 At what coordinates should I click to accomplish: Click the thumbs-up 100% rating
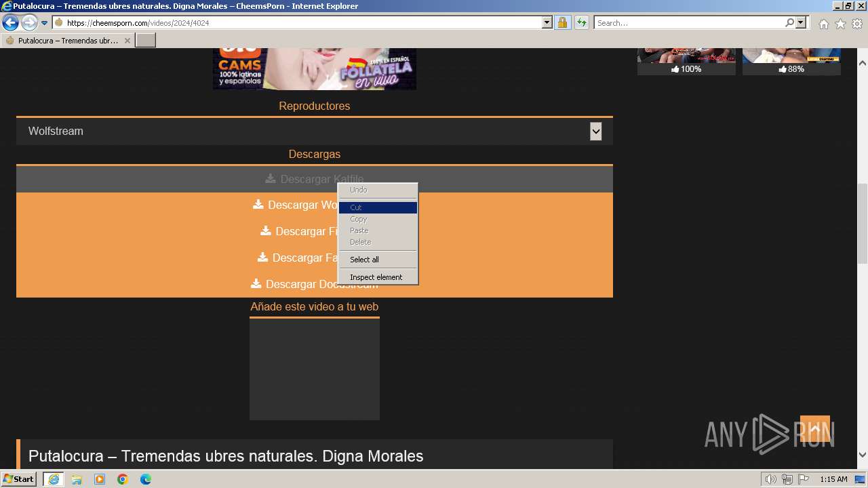tap(686, 69)
